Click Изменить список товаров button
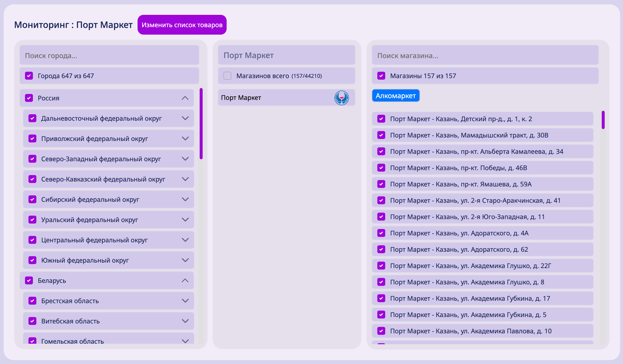 coord(182,25)
